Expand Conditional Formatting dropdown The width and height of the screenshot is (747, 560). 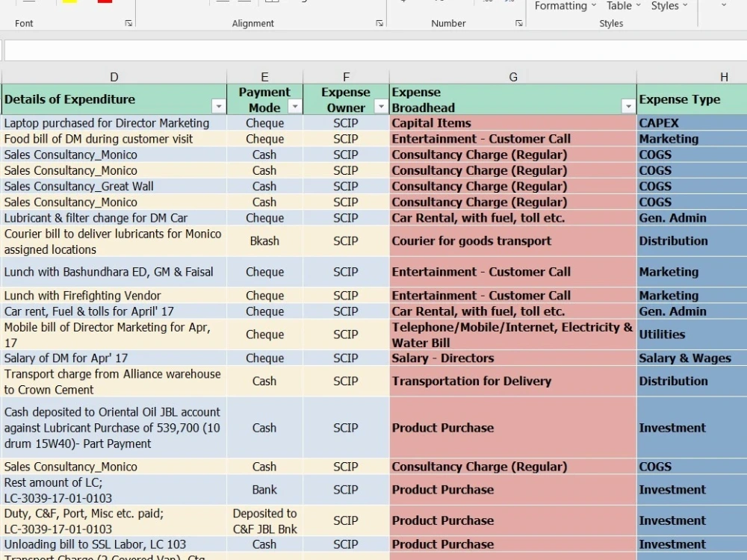pyautogui.click(x=565, y=6)
